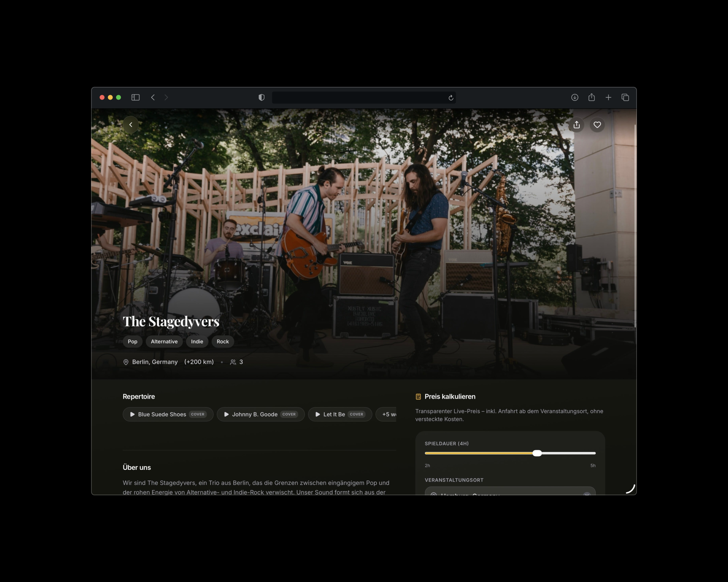Adjust the Spieldauer slider handle
728x582 pixels.
tap(537, 453)
